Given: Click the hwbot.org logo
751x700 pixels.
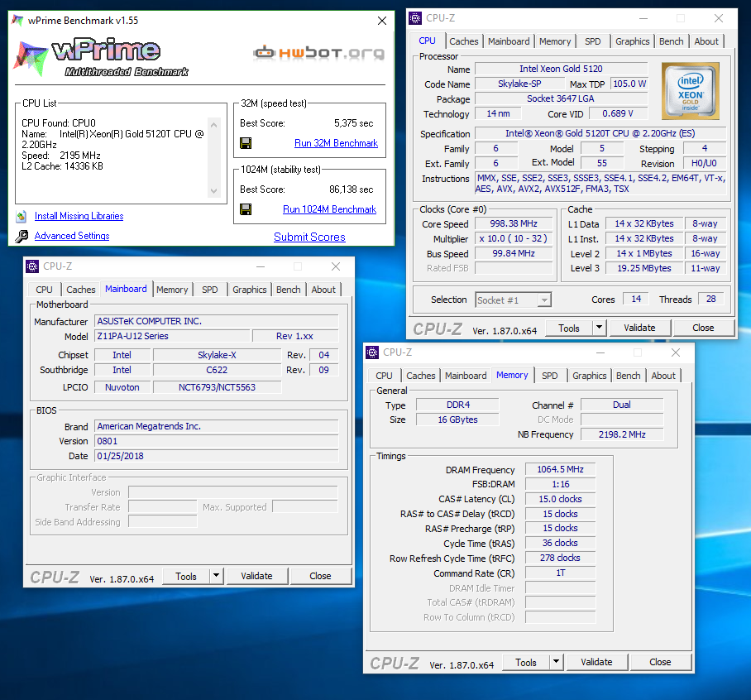Looking at the screenshot, I should pyautogui.click(x=319, y=53).
